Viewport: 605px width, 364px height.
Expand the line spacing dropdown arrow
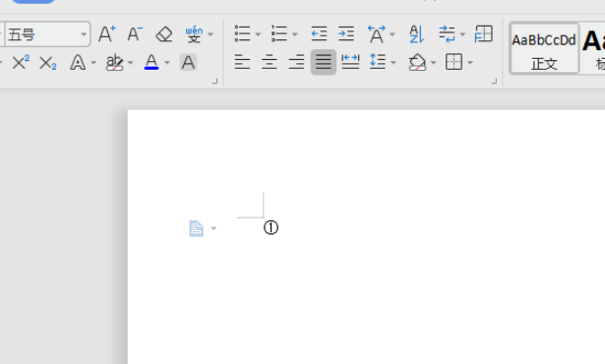coord(393,63)
